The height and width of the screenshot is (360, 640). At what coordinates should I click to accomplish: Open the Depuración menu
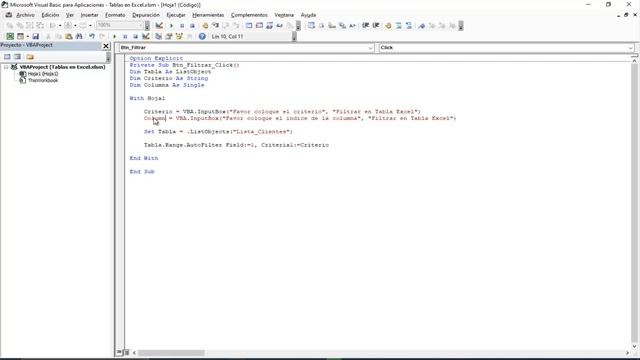click(x=146, y=15)
